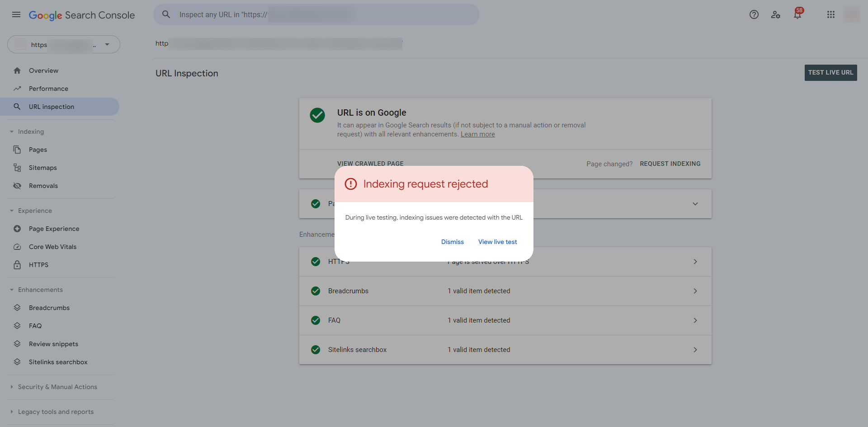Click the Sitemaps icon in sidebar

click(x=17, y=168)
